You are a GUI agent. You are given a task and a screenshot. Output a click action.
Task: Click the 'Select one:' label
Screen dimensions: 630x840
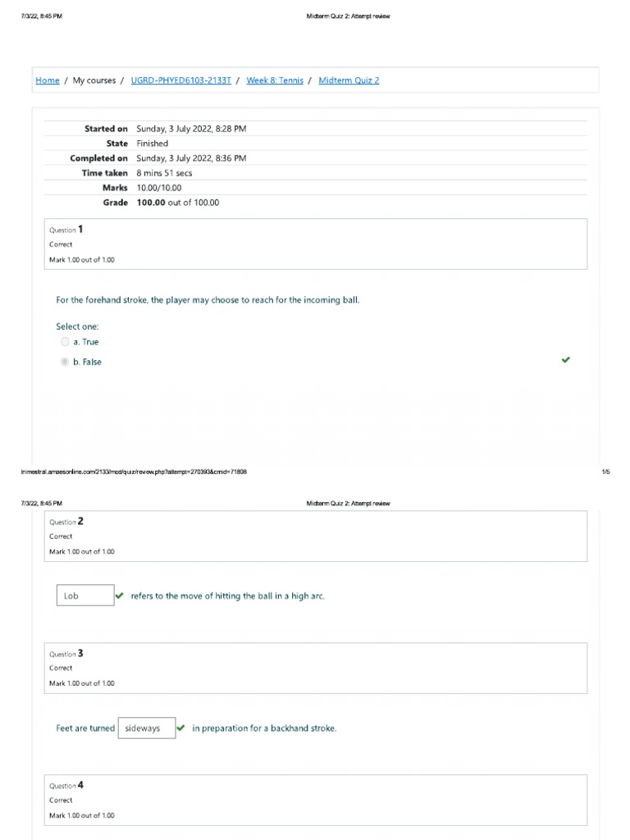(77, 326)
